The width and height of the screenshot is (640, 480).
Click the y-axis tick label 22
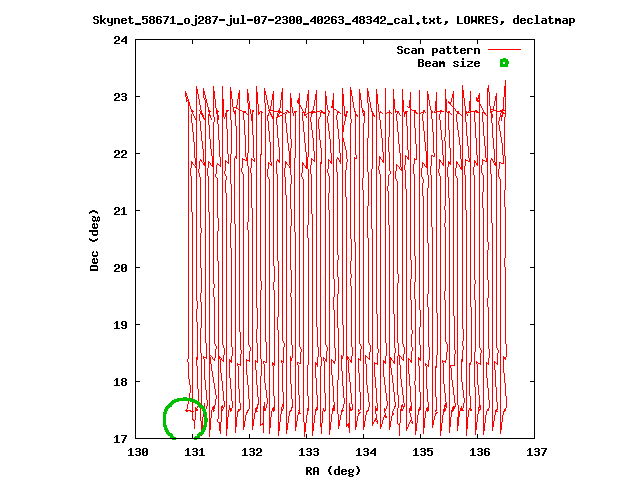[x=120, y=154]
